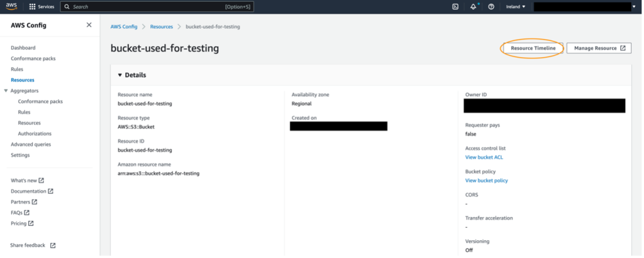This screenshot has width=644, height=258.
Task: Open the notifications bell icon
Action: coord(473,6)
